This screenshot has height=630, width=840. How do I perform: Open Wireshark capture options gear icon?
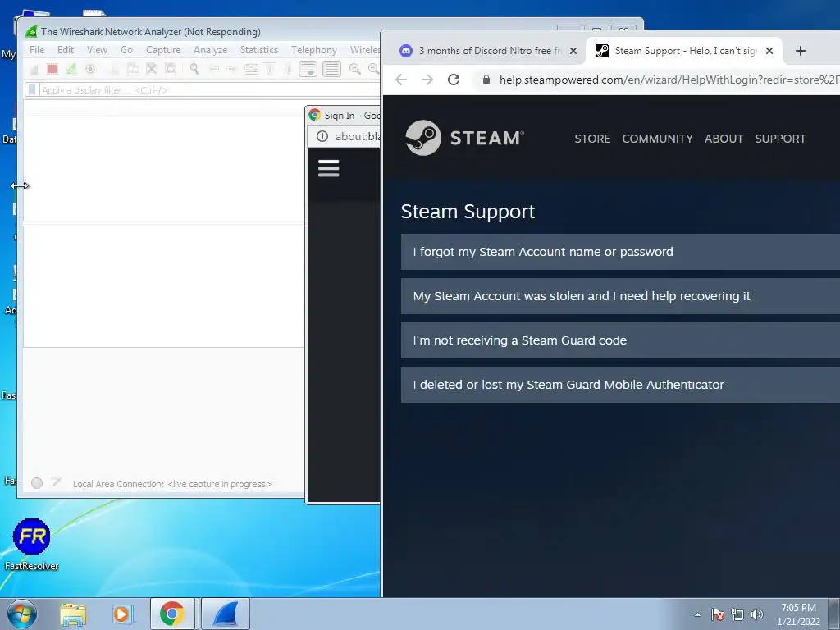point(90,69)
